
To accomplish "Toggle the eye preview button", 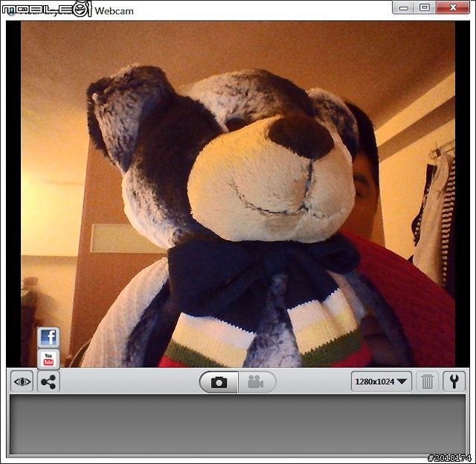I will 22,381.
